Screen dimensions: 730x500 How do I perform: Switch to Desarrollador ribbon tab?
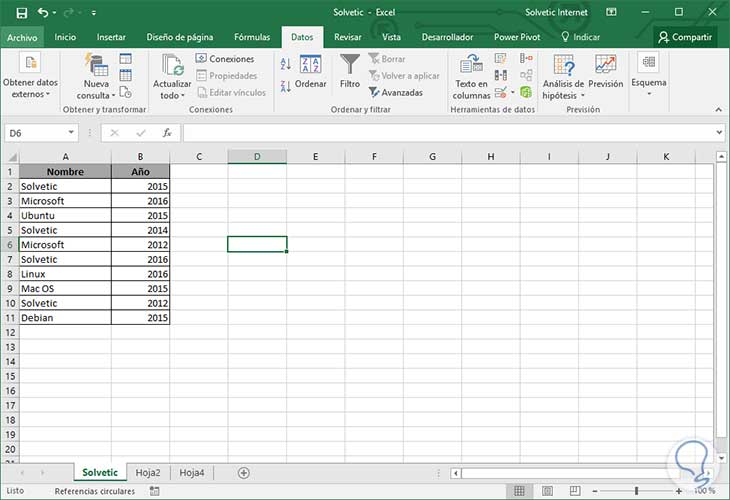click(447, 37)
